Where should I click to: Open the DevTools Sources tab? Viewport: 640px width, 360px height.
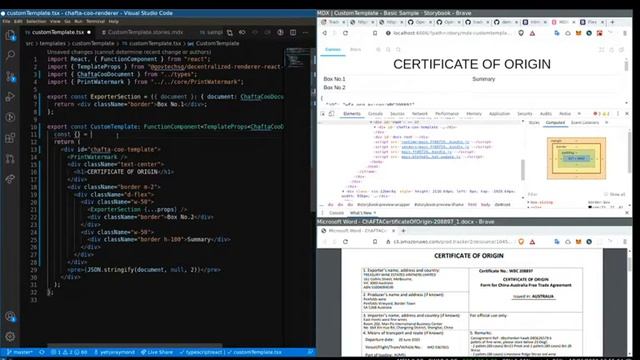397,113
